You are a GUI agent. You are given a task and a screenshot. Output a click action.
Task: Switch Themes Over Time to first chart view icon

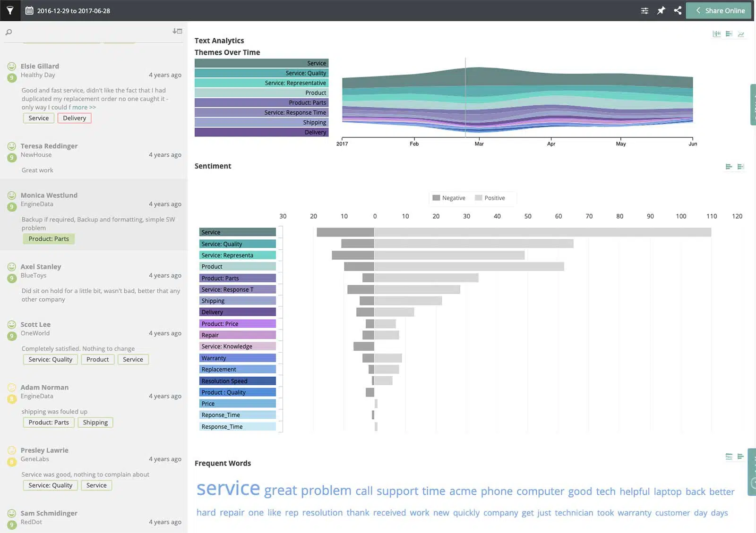717,34
